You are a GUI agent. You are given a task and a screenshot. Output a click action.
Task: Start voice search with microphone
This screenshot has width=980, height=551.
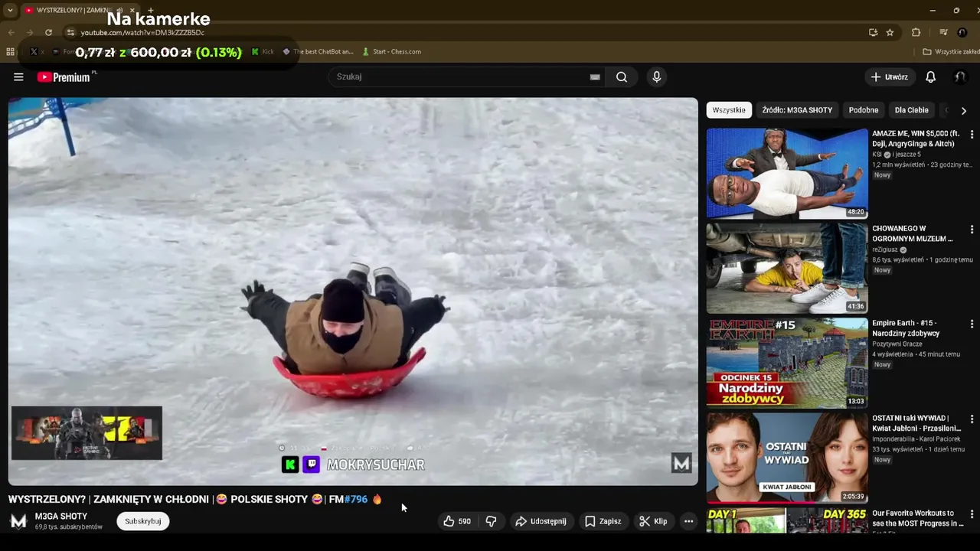656,77
